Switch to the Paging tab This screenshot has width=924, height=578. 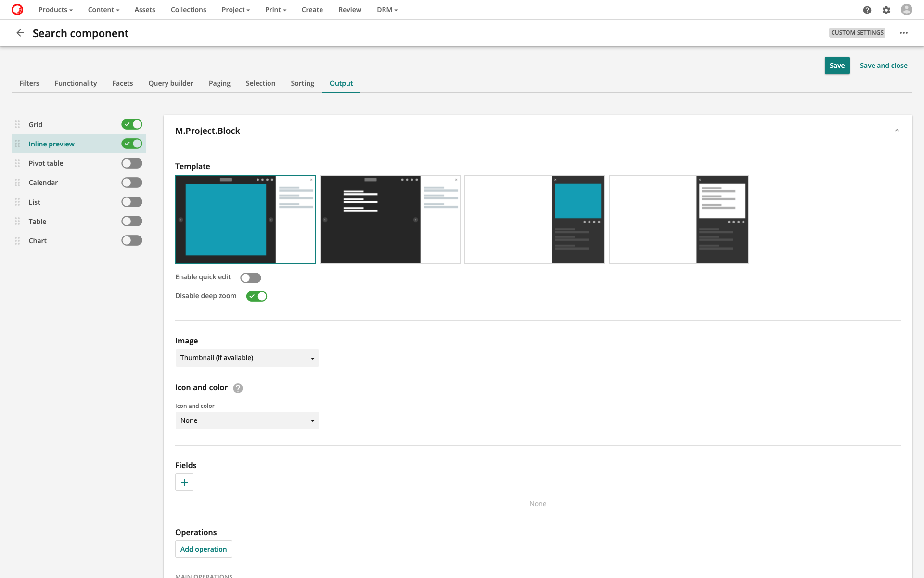[x=219, y=83]
